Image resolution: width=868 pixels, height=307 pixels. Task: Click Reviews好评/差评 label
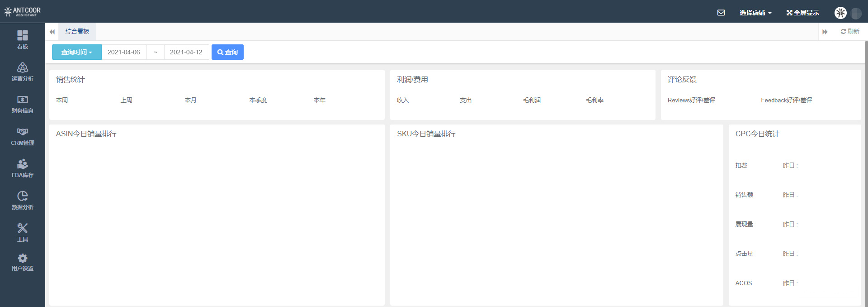pos(691,100)
